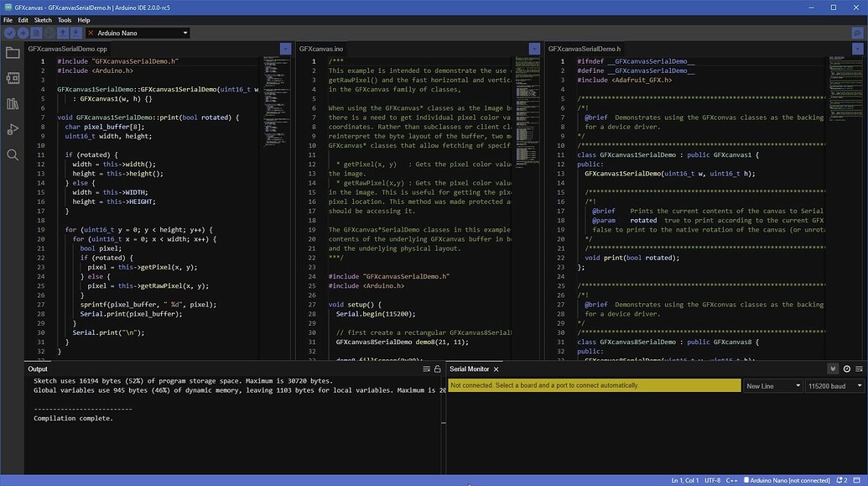Toggle timestamps with the clock icon
Screen dimensions: 868x486
[846, 368]
